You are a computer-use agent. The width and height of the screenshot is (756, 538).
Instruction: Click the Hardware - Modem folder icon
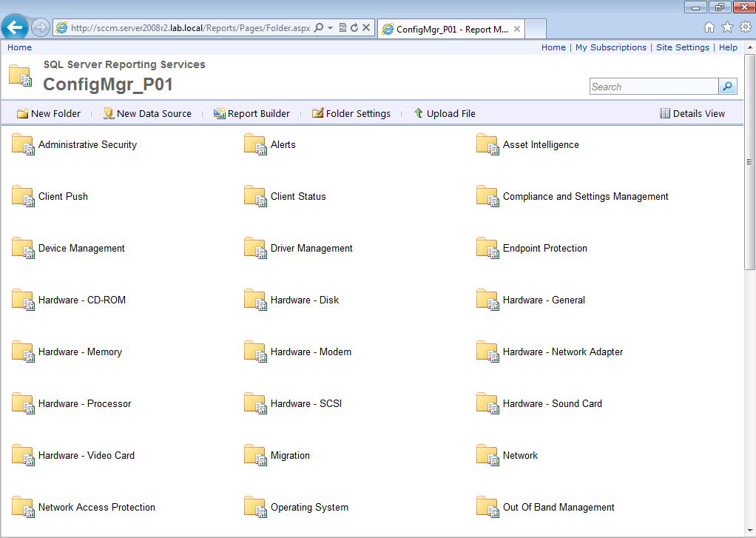coord(255,352)
